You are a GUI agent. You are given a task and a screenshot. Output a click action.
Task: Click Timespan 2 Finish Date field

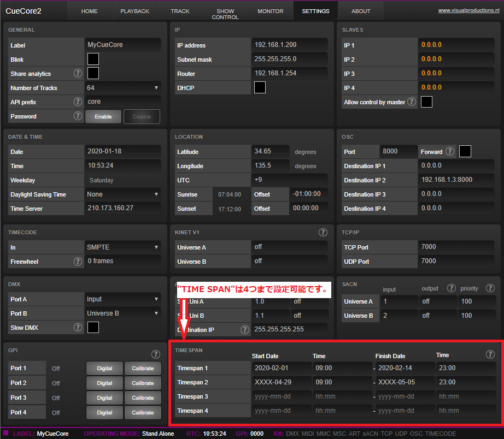pyautogui.click(x=405, y=382)
